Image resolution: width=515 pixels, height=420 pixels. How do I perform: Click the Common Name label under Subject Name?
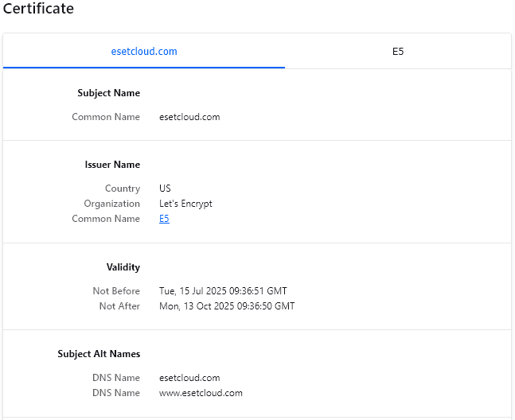click(106, 117)
